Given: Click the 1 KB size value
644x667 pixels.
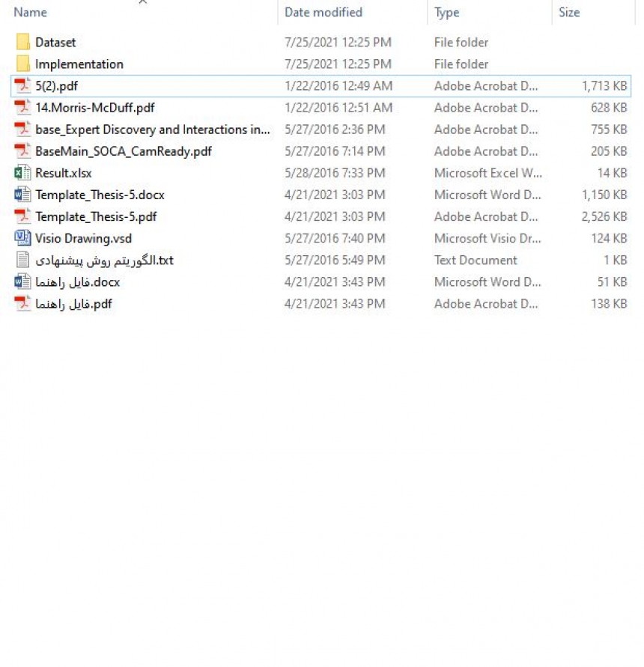Looking at the screenshot, I should [x=616, y=260].
